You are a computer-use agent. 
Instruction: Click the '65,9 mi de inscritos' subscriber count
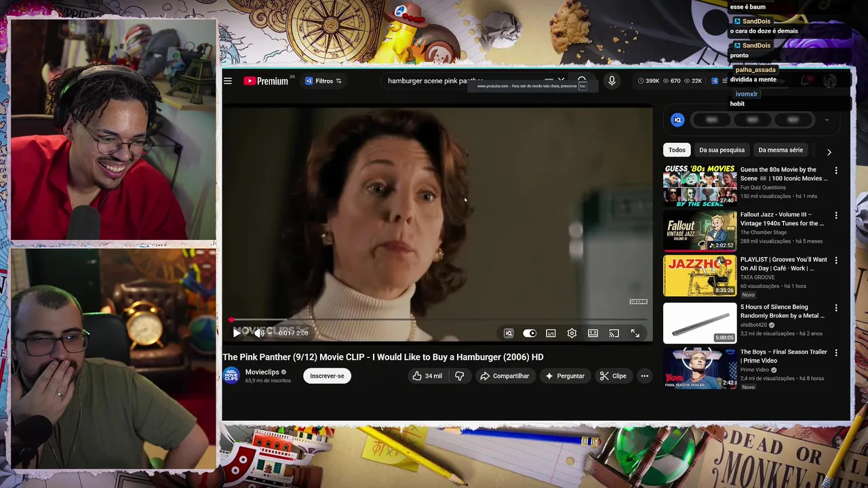point(268,381)
